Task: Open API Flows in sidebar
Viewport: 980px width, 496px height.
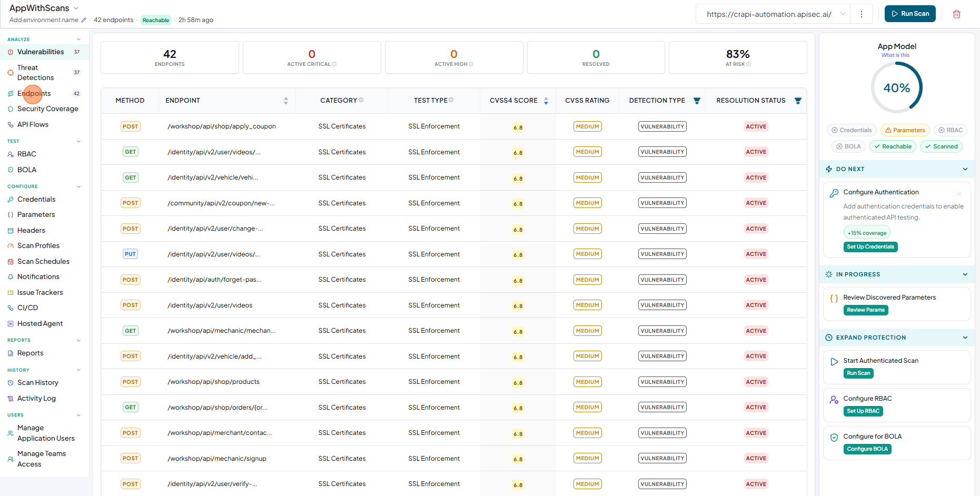Action: pos(33,125)
